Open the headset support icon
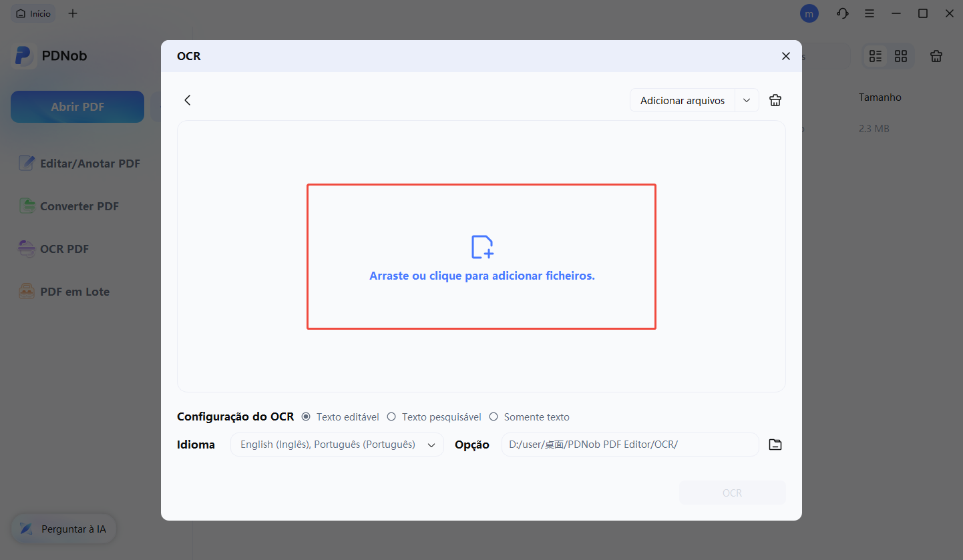This screenshot has width=963, height=560. [842, 13]
